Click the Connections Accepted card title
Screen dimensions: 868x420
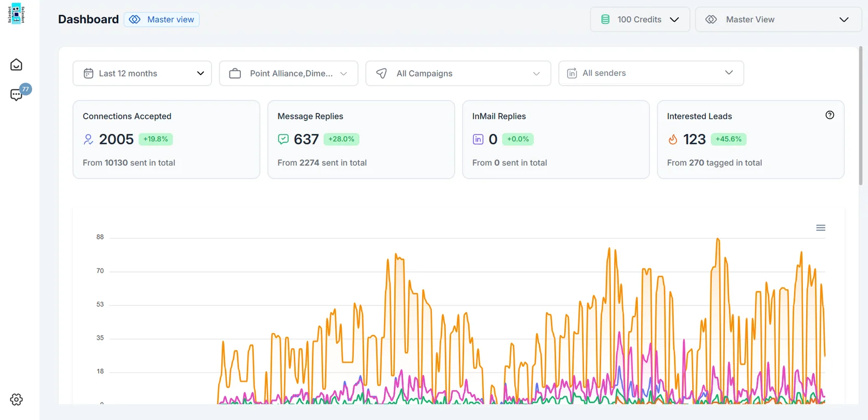[x=127, y=116]
